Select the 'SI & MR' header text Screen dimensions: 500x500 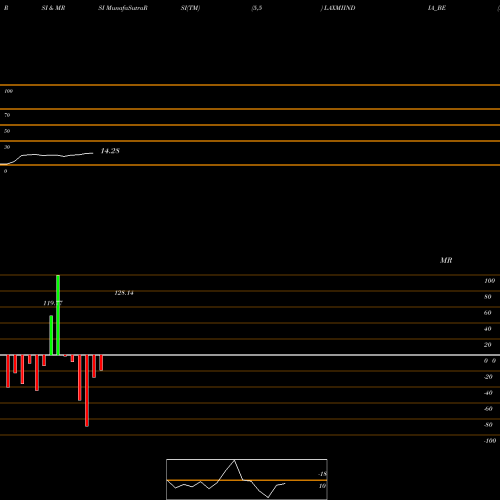[53, 8]
